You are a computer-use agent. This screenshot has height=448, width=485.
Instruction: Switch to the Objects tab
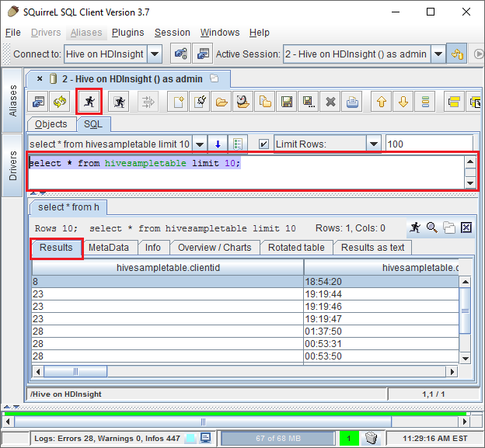(x=51, y=124)
